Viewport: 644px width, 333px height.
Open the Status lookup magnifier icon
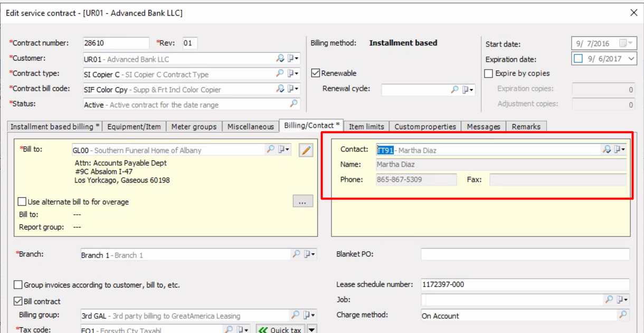point(294,103)
